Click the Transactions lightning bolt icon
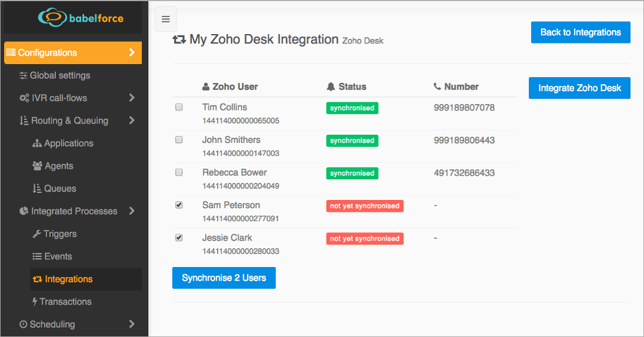The image size is (644, 337). pyautogui.click(x=35, y=302)
